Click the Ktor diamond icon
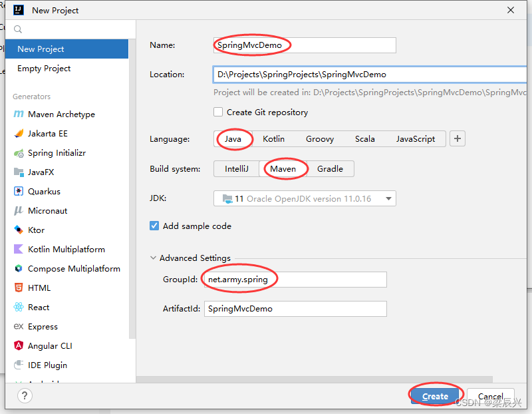This screenshot has height=414, width=532. pos(19,230)
